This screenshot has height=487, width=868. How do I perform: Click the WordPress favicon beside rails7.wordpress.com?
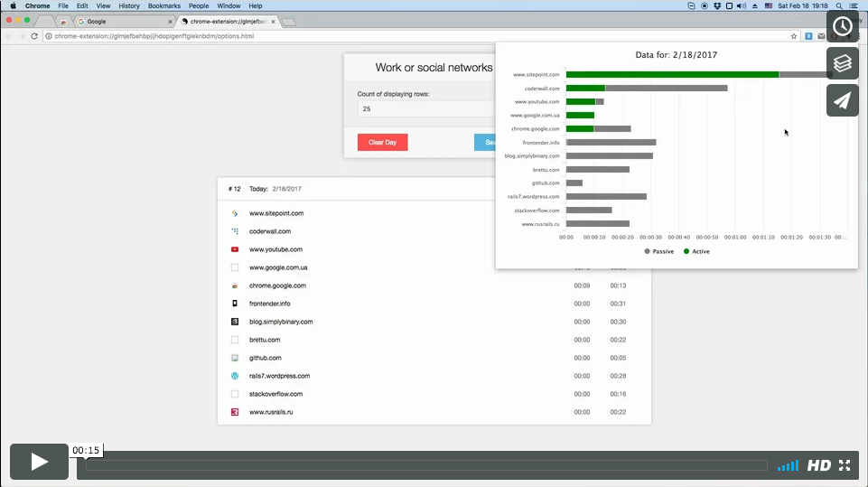tap(235, 376)
